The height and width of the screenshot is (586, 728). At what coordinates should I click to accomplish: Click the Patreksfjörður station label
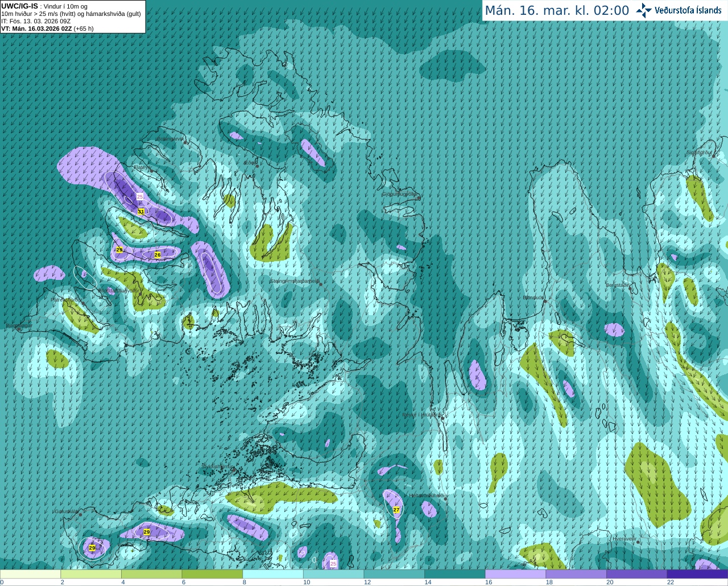pos(67,299)
